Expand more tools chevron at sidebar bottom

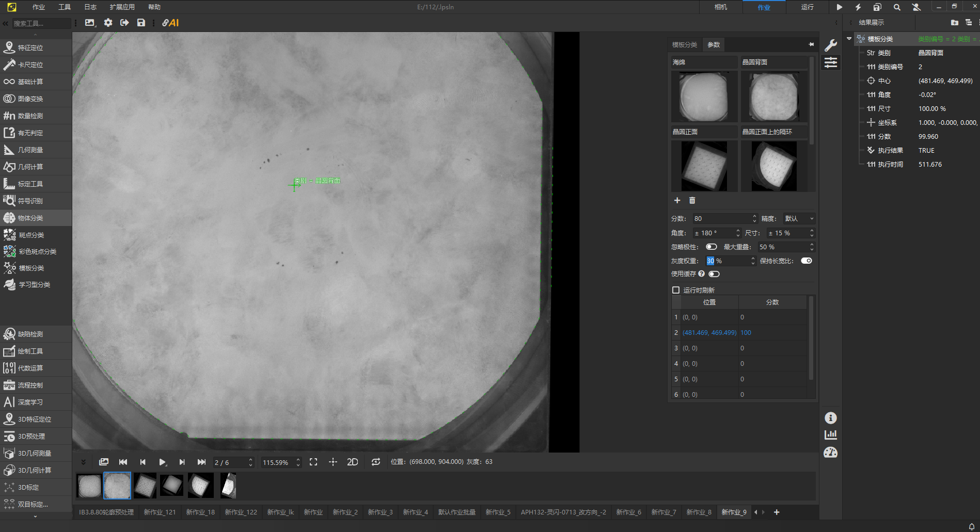pos(35,517)
